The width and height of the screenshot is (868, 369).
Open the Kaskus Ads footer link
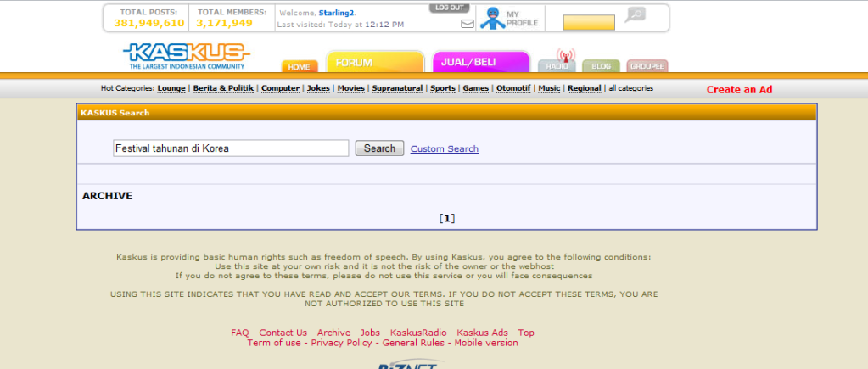tap(482, 333)
